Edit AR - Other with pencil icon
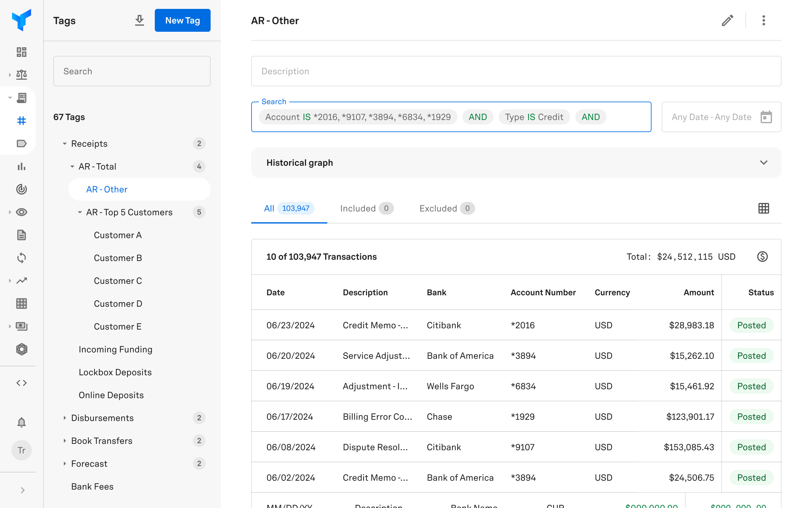Screen dimensions: 812x508 pos(727,21)
